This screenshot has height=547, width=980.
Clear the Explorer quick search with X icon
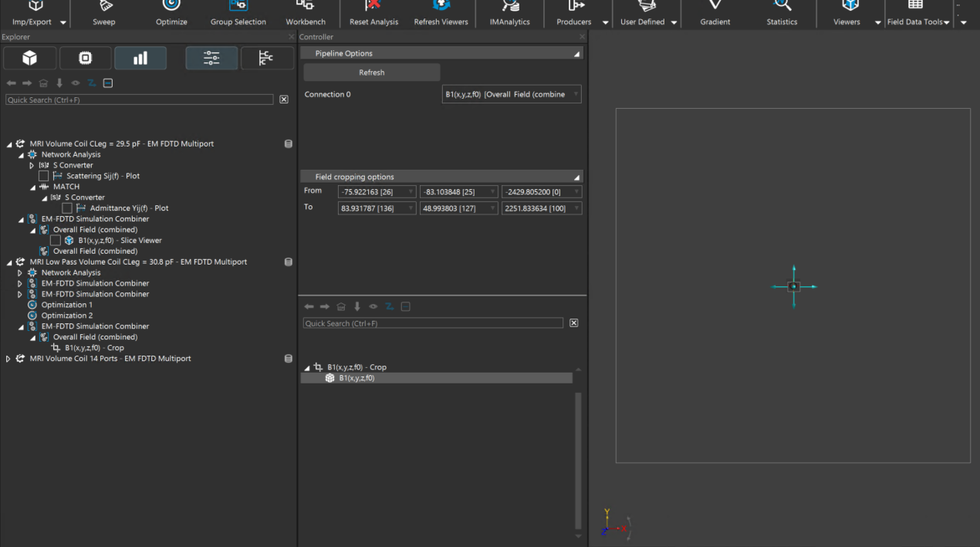coord(284,100)
